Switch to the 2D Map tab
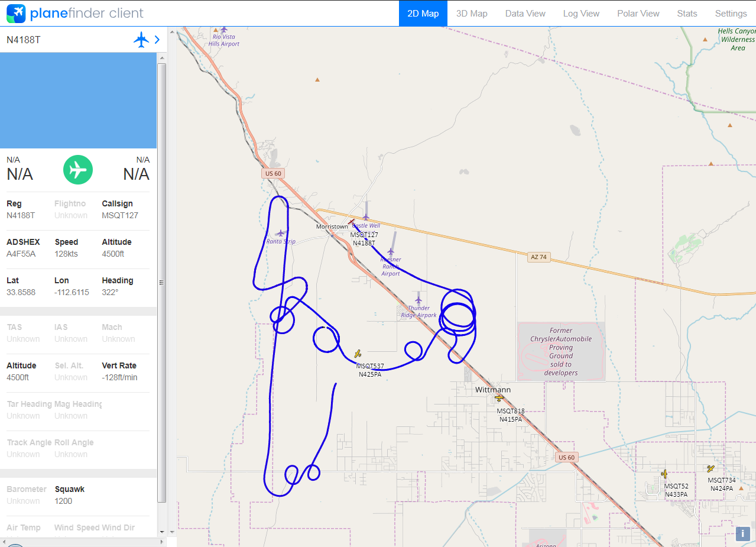This screenshot has width=756, height=547. pos(423,13)
